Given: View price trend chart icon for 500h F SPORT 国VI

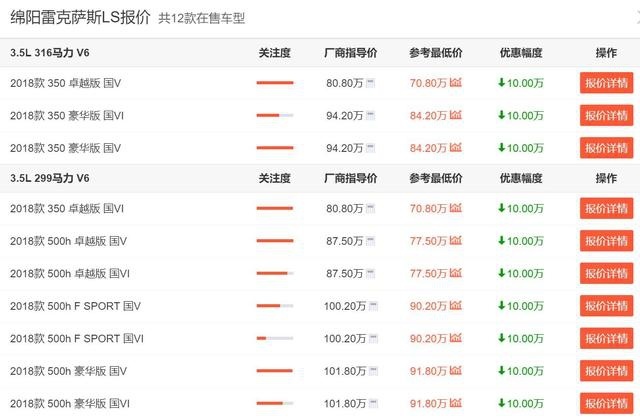Looking at the screenshot, I should (456, 338).
